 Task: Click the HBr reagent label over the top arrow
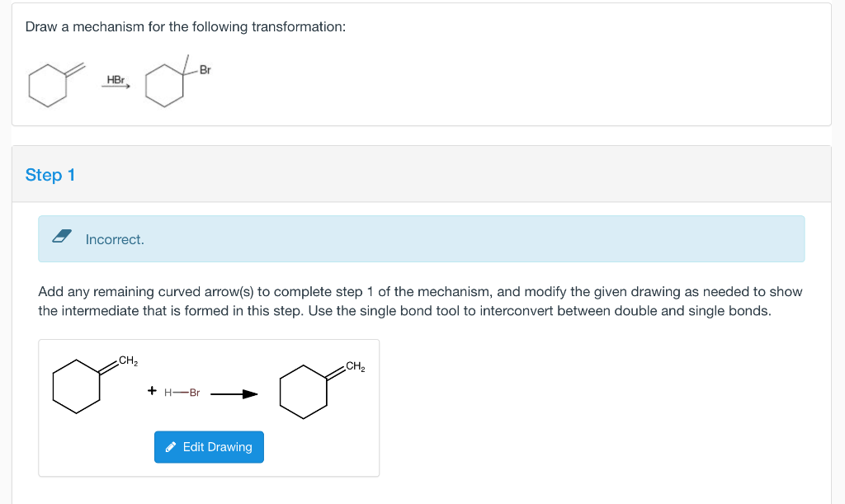pos(115,80)
